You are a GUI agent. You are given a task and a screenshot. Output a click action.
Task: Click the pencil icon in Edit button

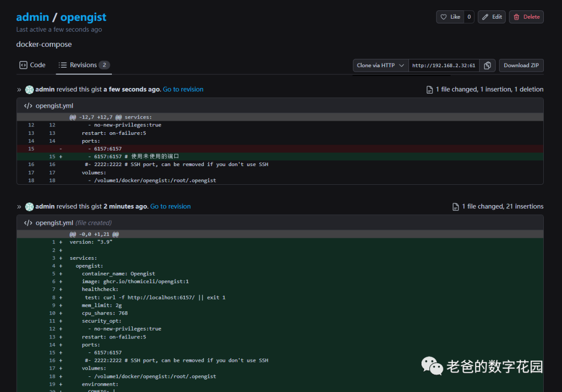[x=485, y=17]
